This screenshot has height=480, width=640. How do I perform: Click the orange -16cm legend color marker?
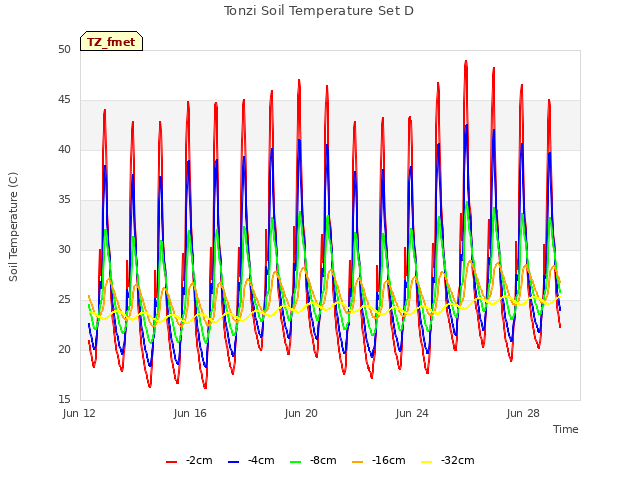click(x=358, y=462)
